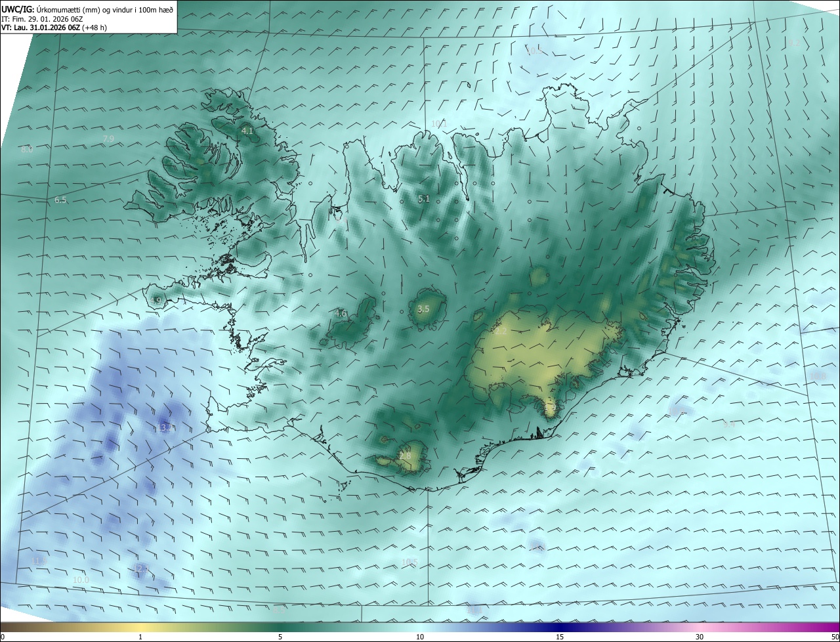
Task: Click the 50 tick on the colour scale
Action: pyautogui.click(x=835, y=637)
